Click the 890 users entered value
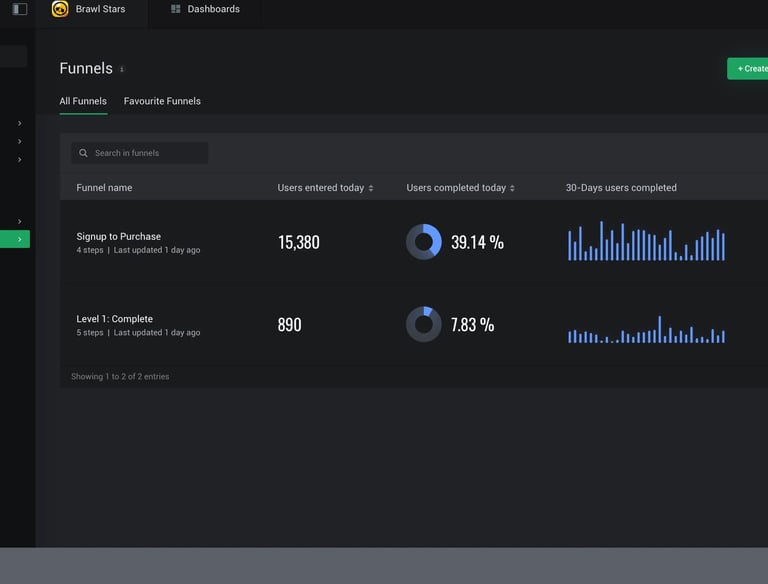 [x=289, y=324]
